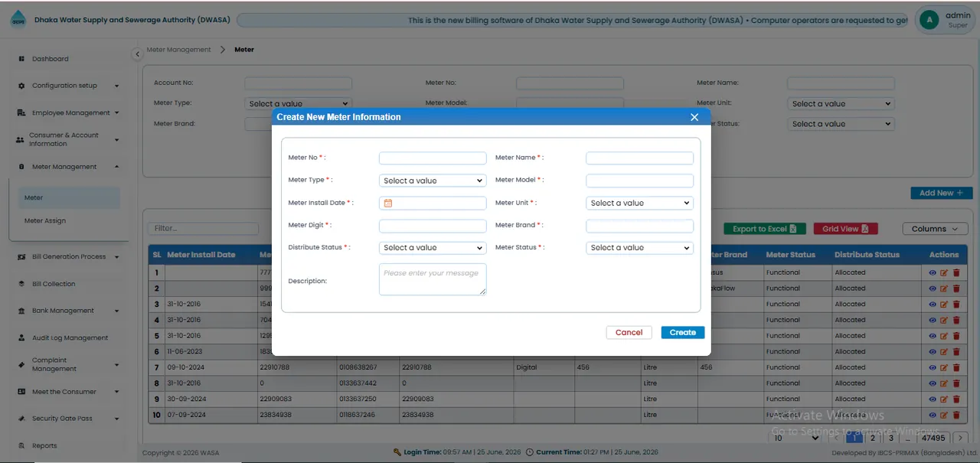Delete row 6 using its trash icon

pos(955,351)
